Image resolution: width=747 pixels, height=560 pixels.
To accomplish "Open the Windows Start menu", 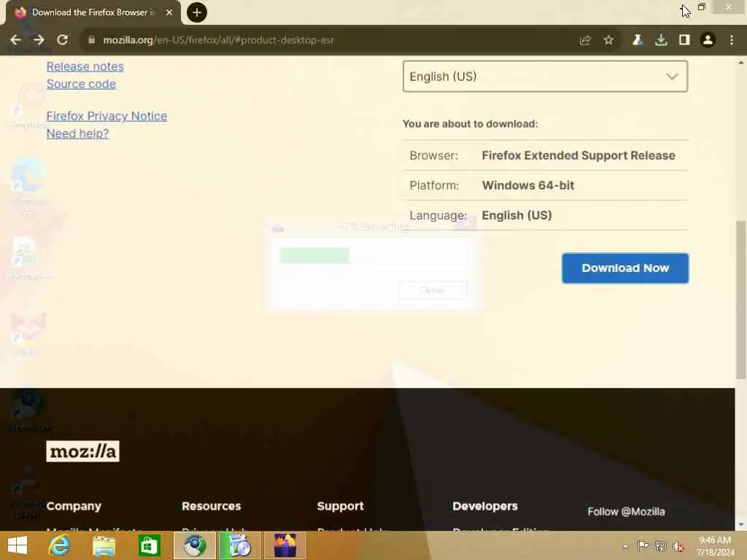I will coord(18,545).
